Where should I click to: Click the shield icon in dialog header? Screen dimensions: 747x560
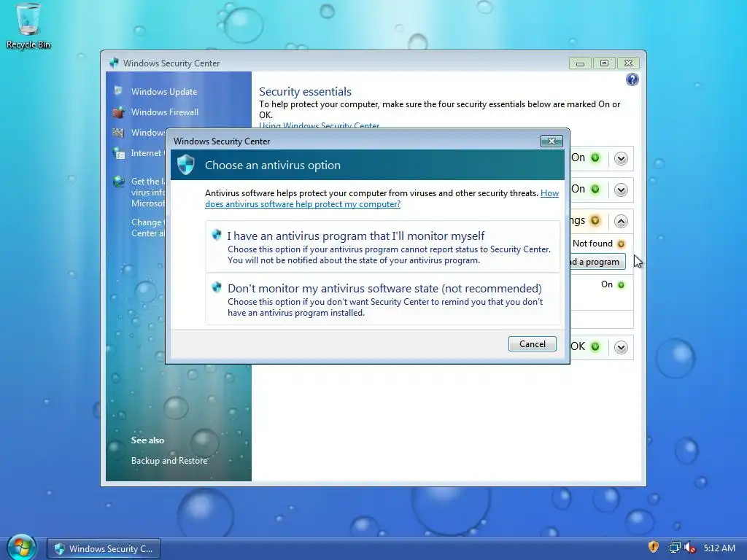pos(186,165)
